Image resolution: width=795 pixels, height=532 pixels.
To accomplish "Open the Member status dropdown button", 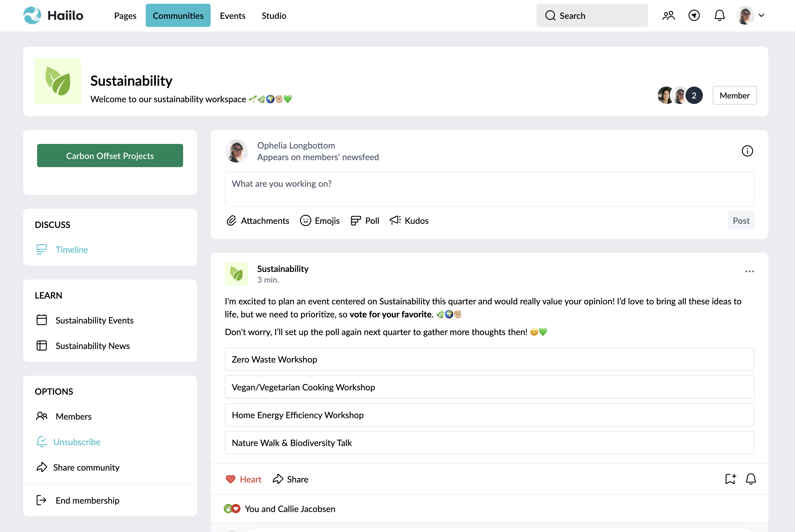I will [x=734, y=95].
